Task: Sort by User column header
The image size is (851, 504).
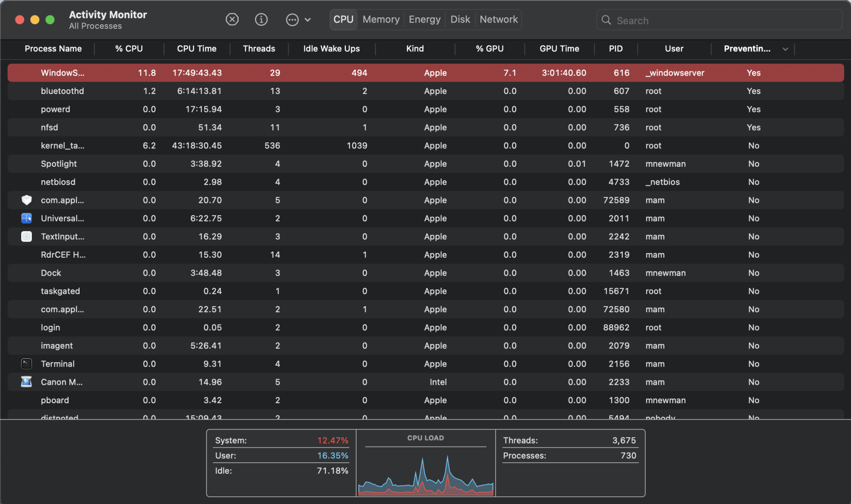Action: point(674,49)
